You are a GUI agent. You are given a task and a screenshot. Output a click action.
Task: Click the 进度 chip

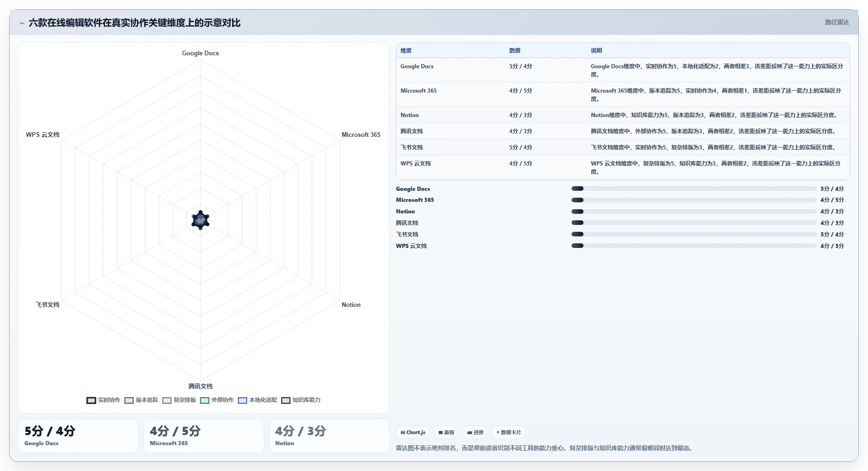click(x=475, y=432)
